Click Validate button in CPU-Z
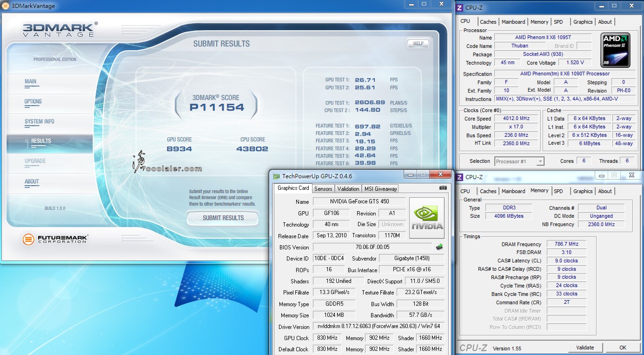 [x=585, y=348]
